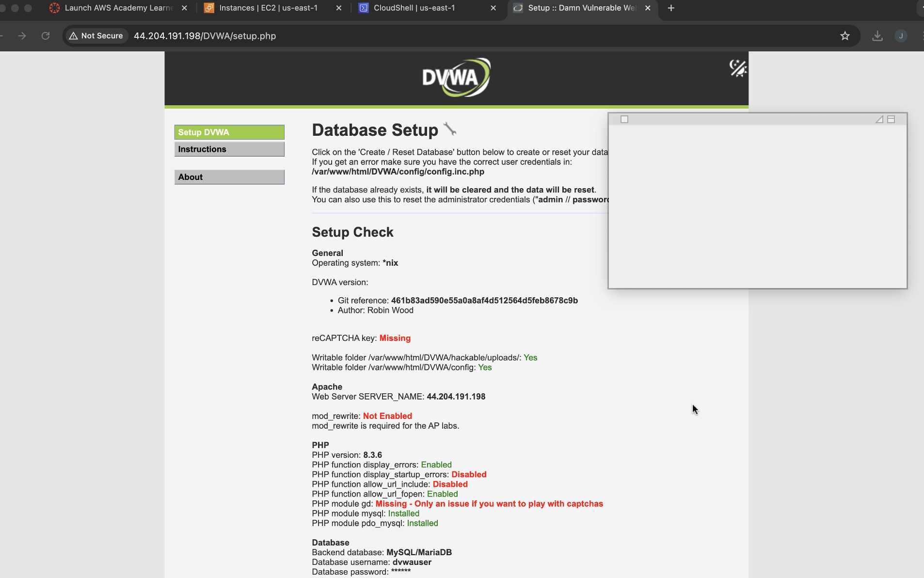Click the triangle resize icon in floating panel
924x578 pixels.
click(x=879, y=119)
